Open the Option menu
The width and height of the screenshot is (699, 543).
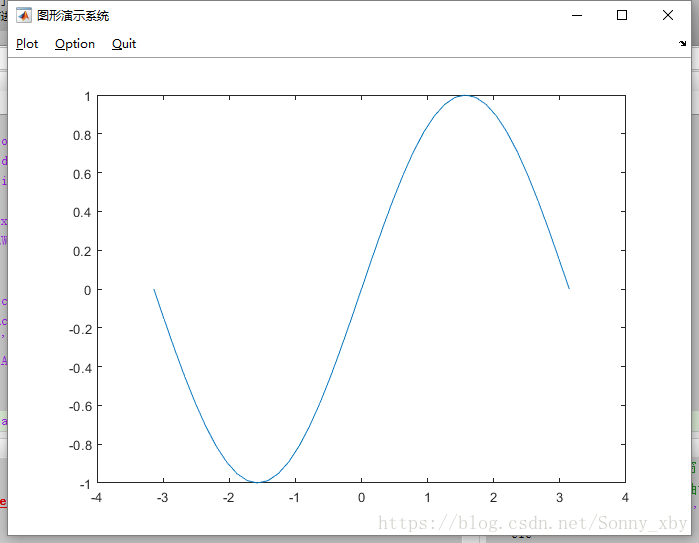tap(75, 44)
